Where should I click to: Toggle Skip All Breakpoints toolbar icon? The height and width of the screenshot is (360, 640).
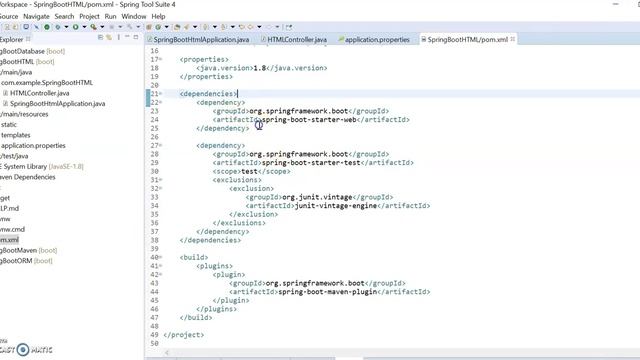[36, 27]
